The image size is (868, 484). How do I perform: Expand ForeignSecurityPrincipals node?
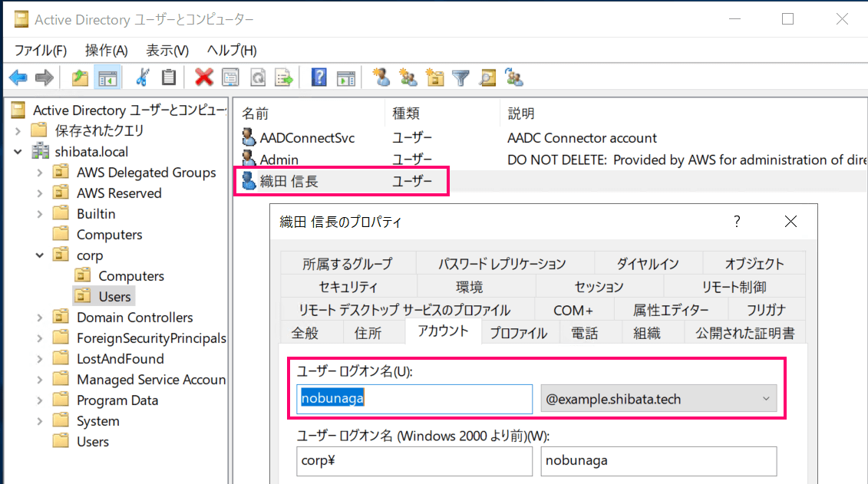[40, 338]
